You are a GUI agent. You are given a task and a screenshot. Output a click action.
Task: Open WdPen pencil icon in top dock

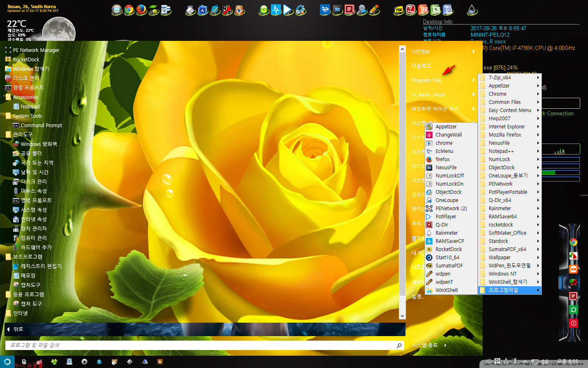point(374,10)
